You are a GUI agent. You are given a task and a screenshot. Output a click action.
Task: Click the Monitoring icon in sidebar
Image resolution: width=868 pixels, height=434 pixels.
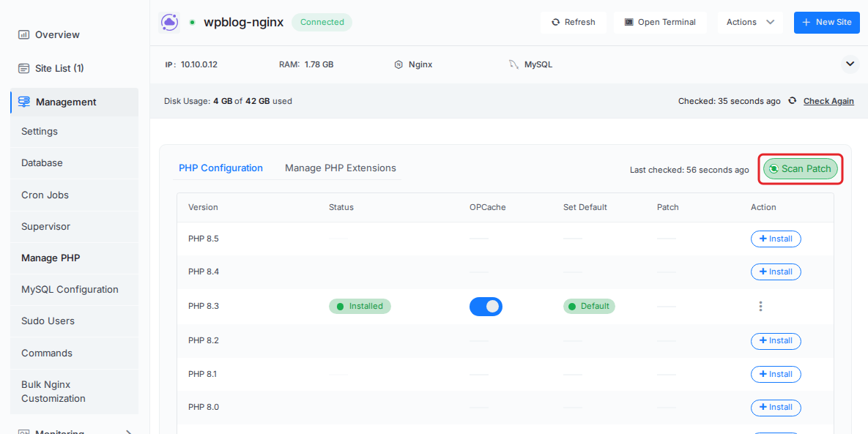(x=23, y=433)
